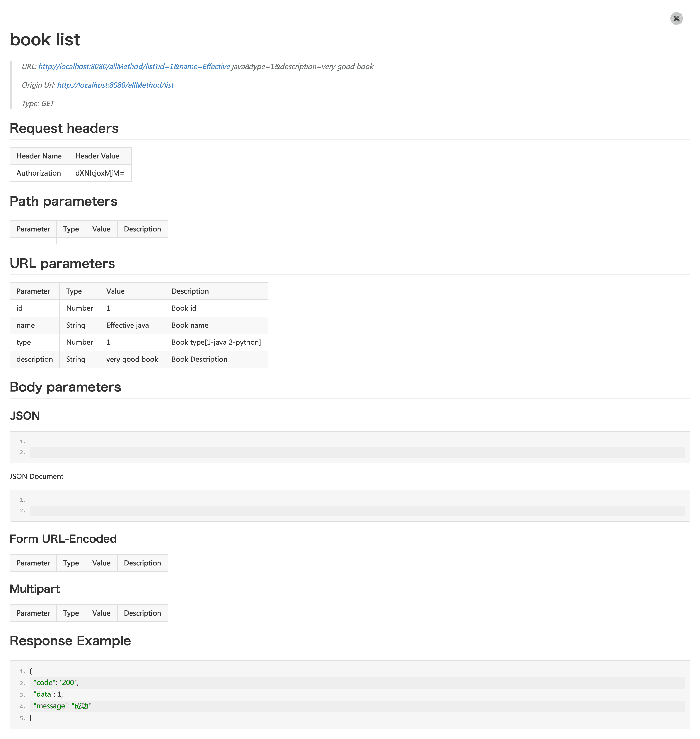Screen dimensions: 700x739
Task: Click inside the JSON Document code block
Action: click(x=349, y=505)
